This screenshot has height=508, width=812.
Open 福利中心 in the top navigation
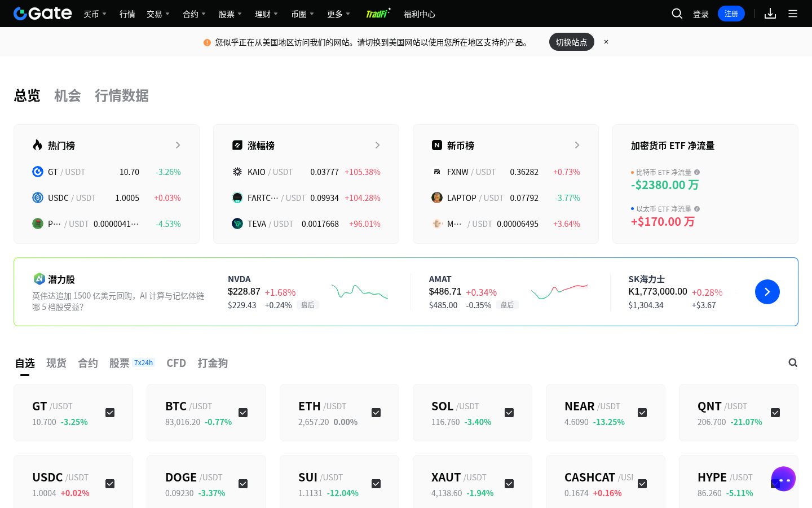click(420, 14)
